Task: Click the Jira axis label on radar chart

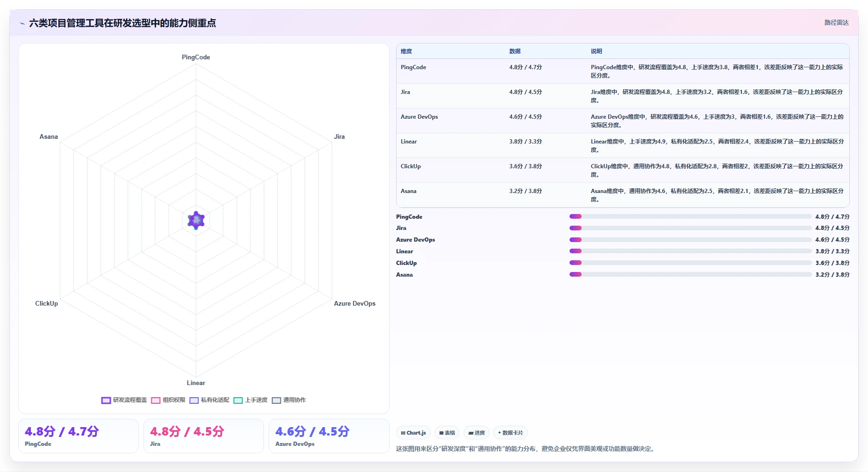Action: 339,136
